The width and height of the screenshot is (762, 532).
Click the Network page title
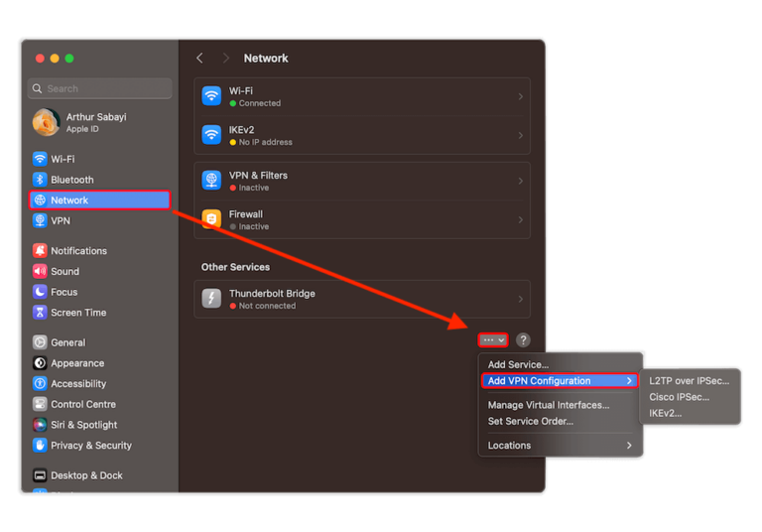(266, 59)
